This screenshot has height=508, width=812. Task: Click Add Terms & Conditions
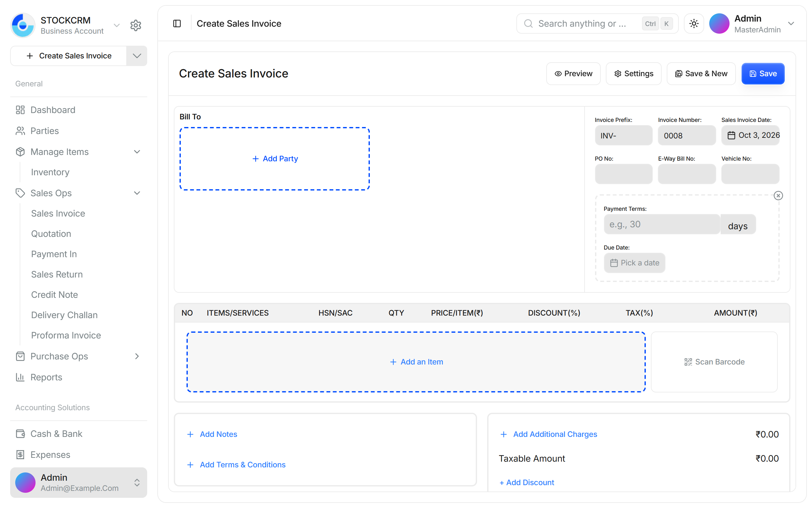(236, 465)
